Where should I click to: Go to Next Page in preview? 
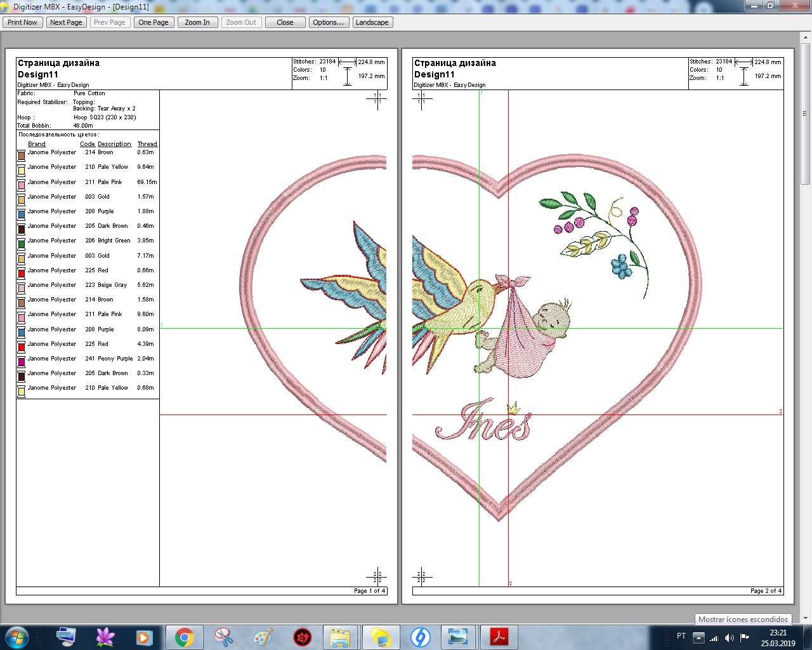point(66,22)
